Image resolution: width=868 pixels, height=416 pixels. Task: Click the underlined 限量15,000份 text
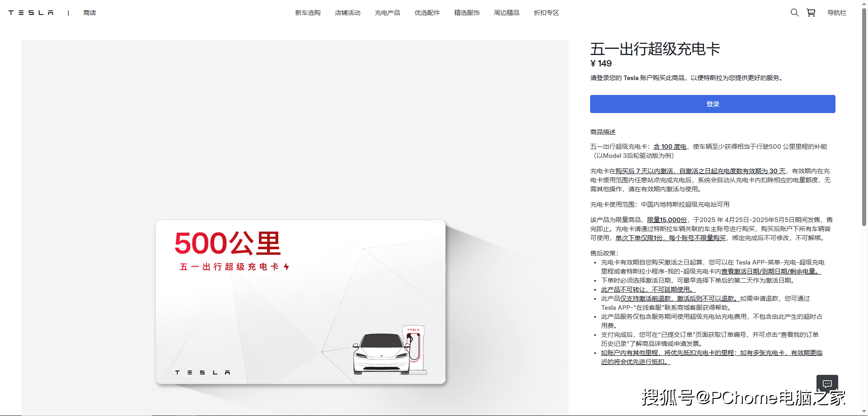[x=667, y=220]
